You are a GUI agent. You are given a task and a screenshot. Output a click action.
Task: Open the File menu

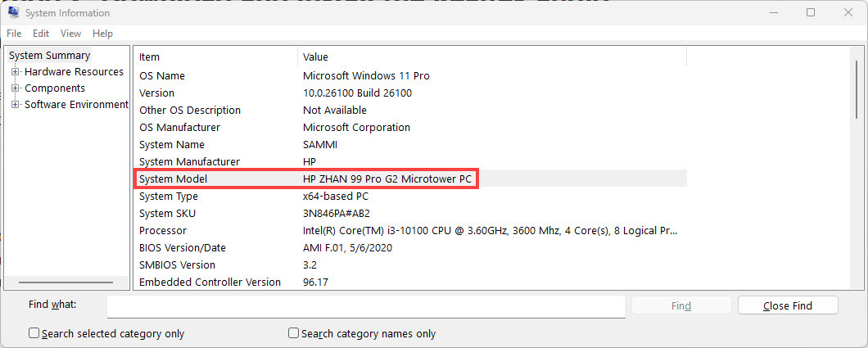tap(14, 34)
